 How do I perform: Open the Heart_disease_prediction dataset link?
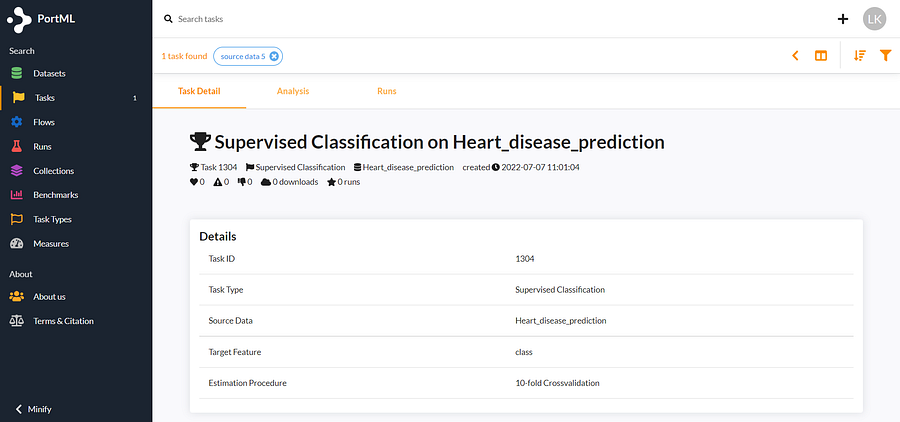[x=407, y=167]
